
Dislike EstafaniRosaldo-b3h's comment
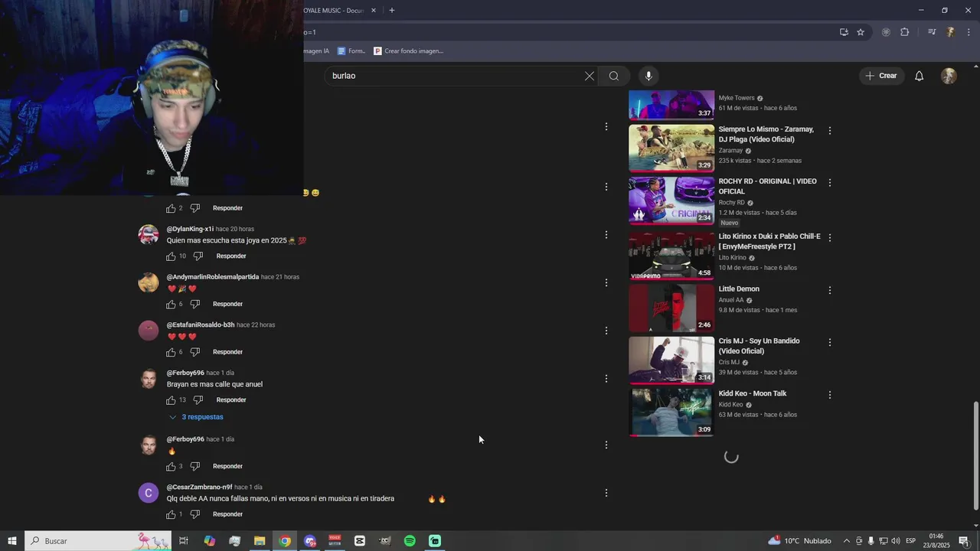coord(194,352)
